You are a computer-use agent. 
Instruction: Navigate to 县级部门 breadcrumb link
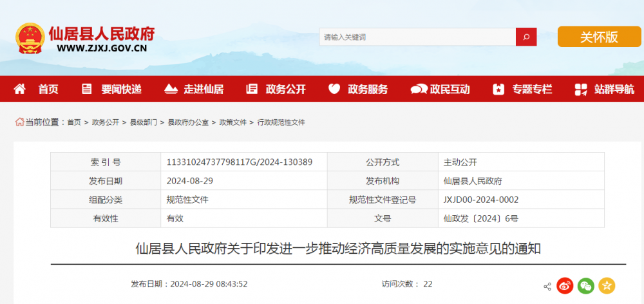[143, 122]
